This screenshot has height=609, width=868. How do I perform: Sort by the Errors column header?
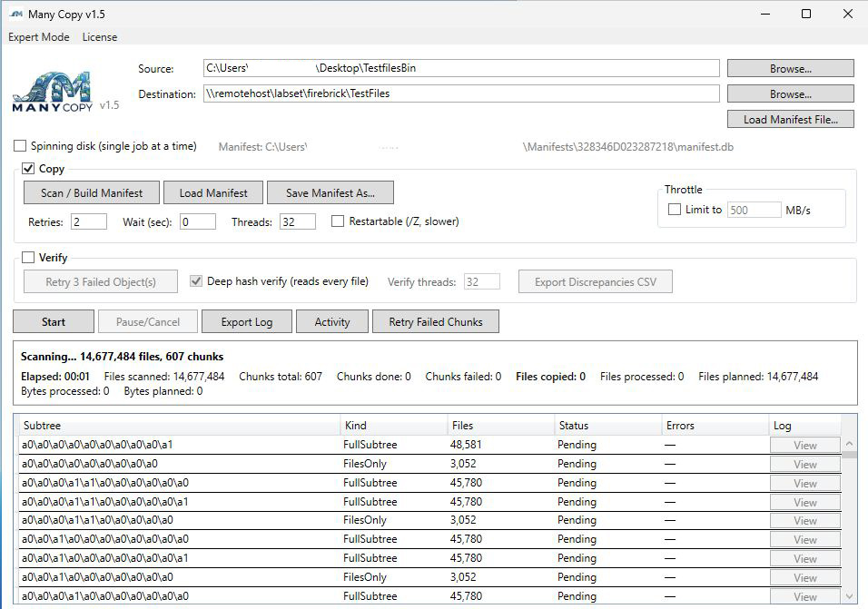tap(715, 426)
